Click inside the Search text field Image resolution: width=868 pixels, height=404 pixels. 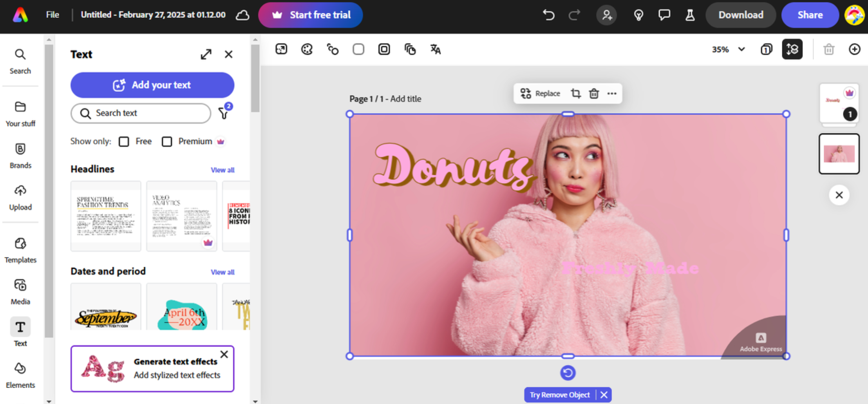pos(140,113)
